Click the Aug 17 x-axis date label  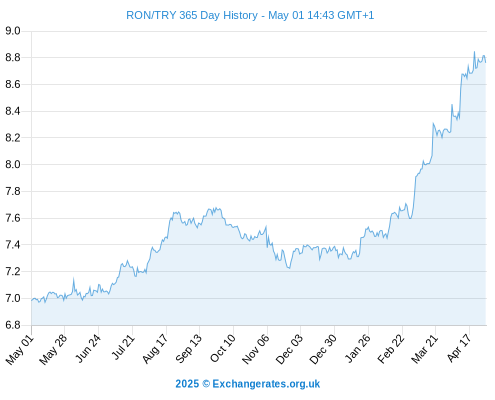[x=155, y=349]
